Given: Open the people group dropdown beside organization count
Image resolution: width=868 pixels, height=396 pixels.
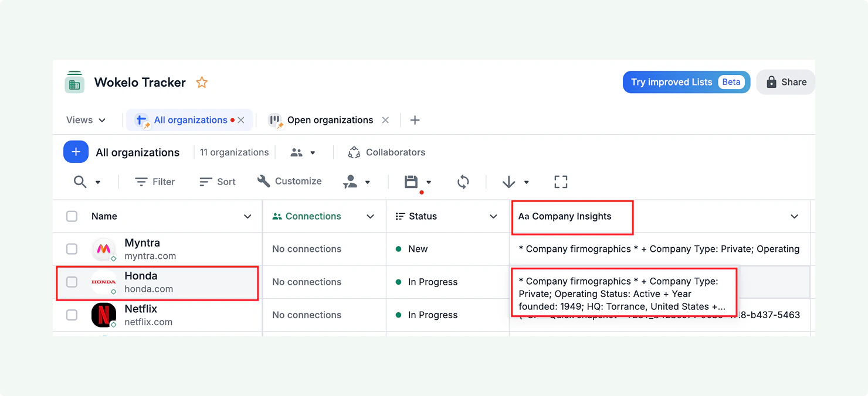Looking at the screenshot, I should pos(303,152).
